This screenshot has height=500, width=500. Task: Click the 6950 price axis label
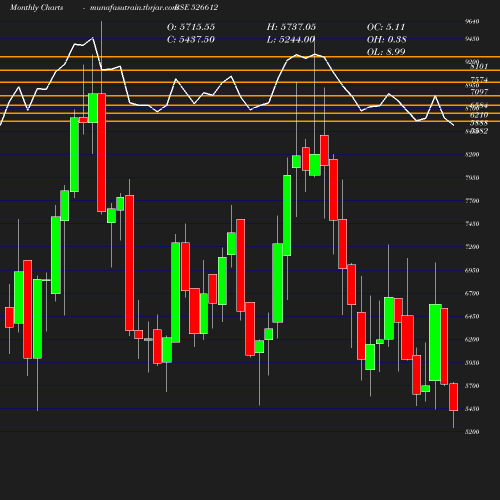472,270
